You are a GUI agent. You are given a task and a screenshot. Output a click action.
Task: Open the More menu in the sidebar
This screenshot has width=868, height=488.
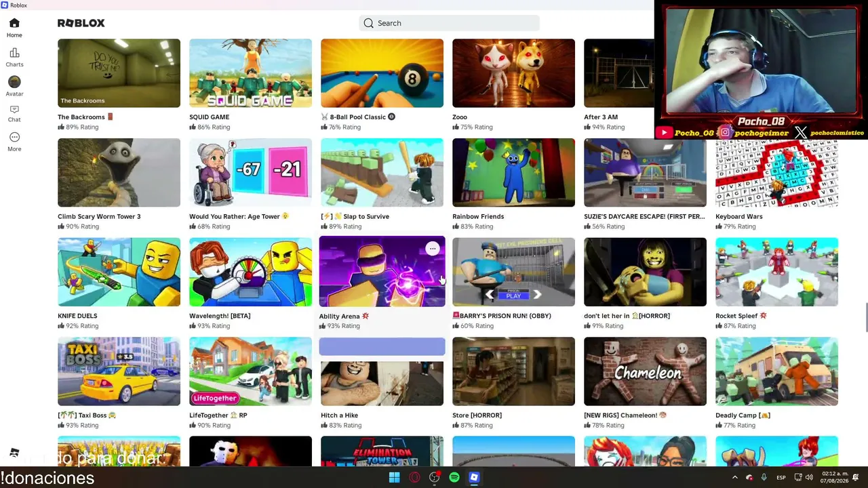pyautogui.click(x=14, y=142)
